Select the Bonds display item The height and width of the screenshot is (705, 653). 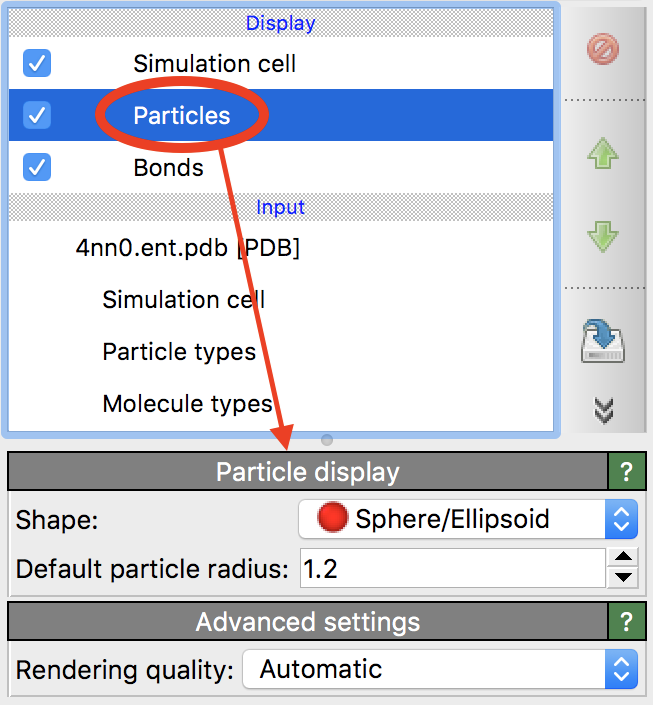168,168
